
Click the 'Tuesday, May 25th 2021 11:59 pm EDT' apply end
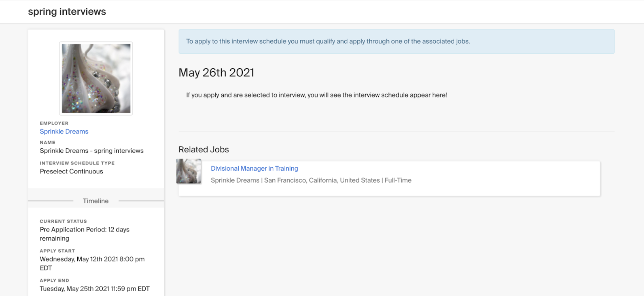[x=95, y=289]
